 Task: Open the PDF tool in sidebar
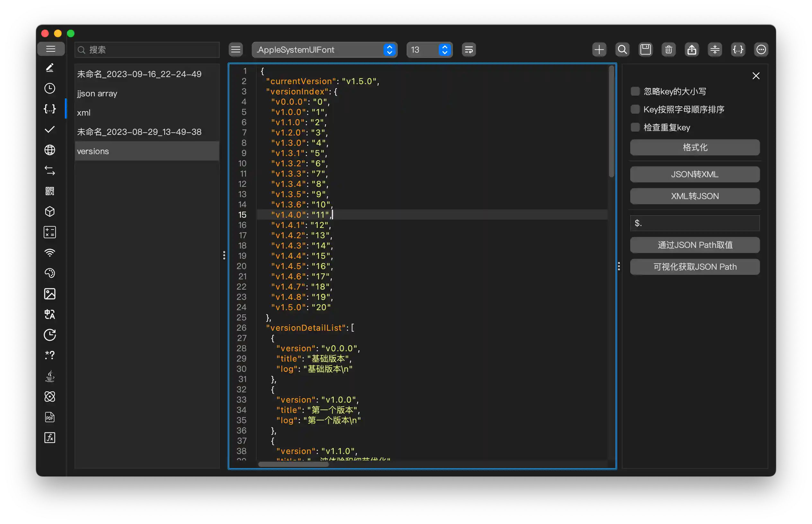pos(50,417)
